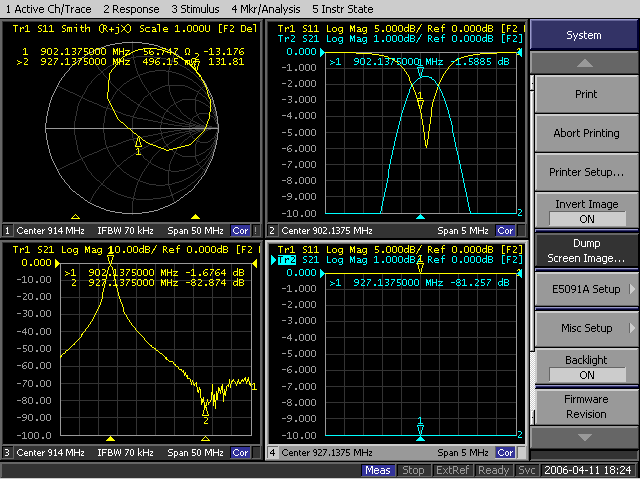Viewport: 640px width, 480px height.
Task: Click date and time 2006-04-11 18:24
Action: tap(588, 470)
